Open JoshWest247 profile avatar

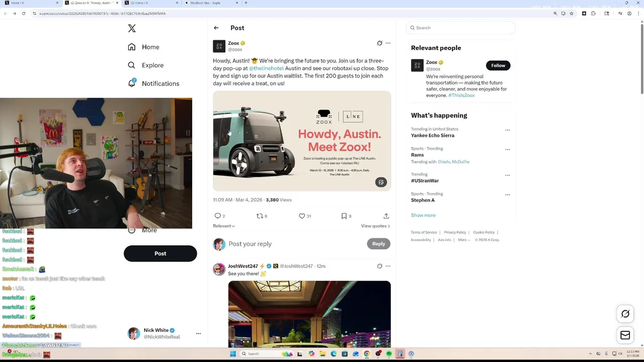[x=219, y=269]
